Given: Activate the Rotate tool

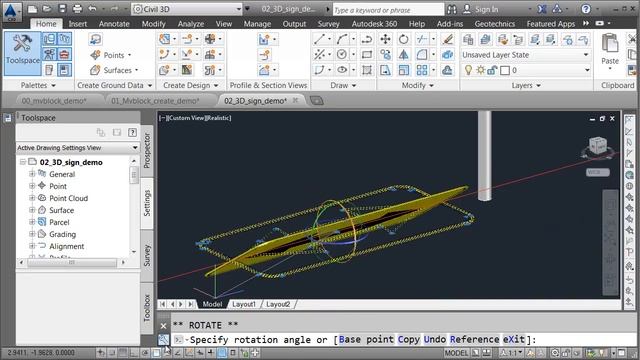Looking at the screenshot, I should pos(403,39).
